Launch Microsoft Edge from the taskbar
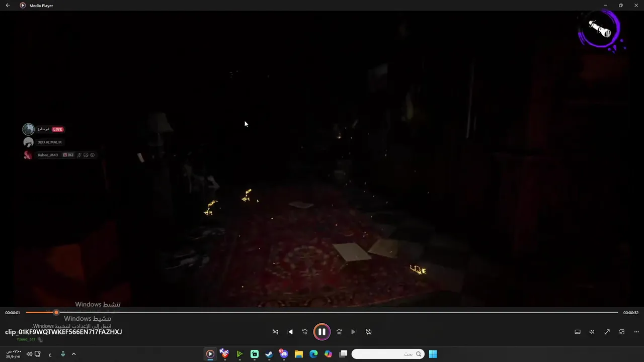The height and width of the screenshot is (362, 644). (x=313, y=354)
